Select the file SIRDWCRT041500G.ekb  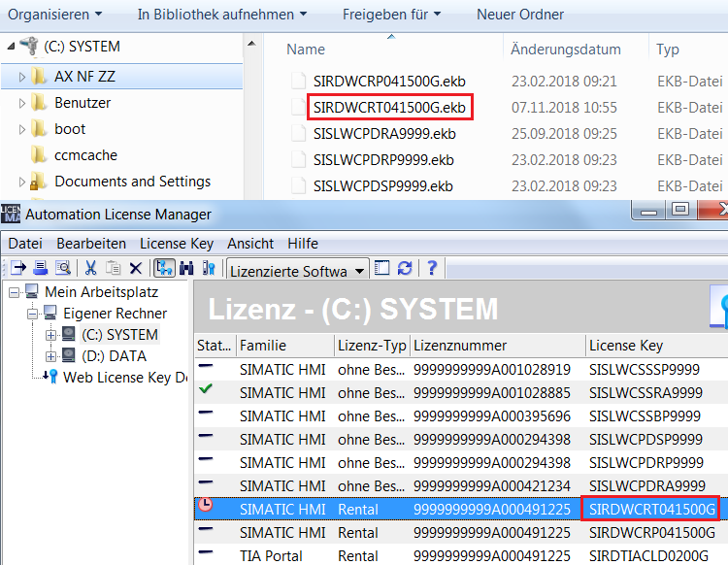[x=389, y=107]
